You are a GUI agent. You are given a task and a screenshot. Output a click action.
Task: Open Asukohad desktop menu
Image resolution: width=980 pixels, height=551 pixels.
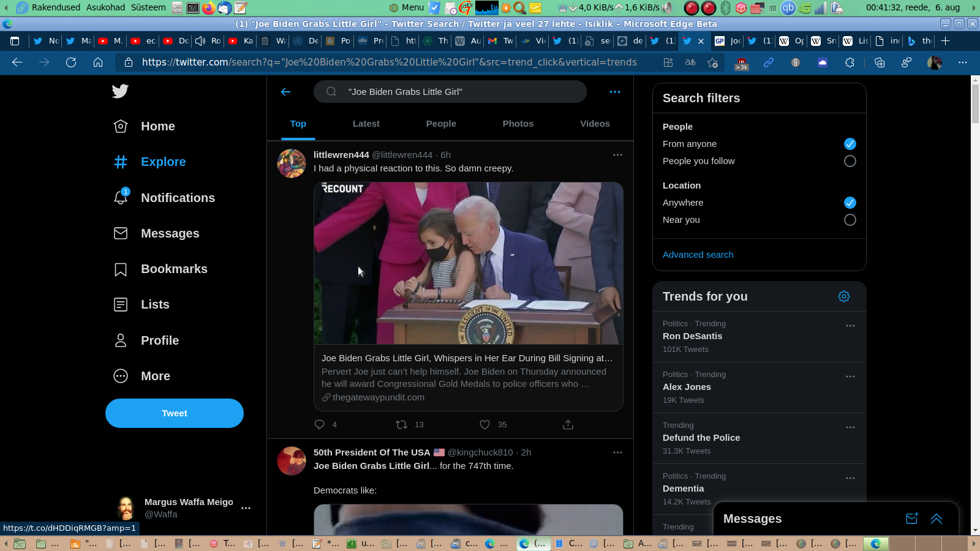pyautogui.click(x=105, y=7)
